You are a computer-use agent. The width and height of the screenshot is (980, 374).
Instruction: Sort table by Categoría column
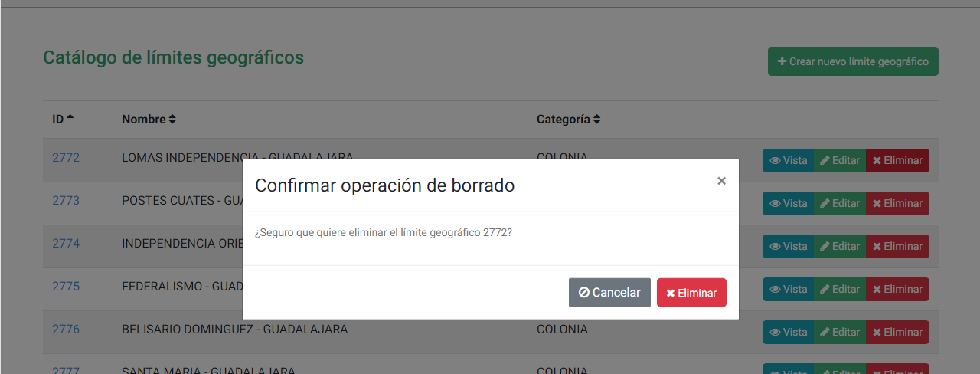[x=568, y=120]
